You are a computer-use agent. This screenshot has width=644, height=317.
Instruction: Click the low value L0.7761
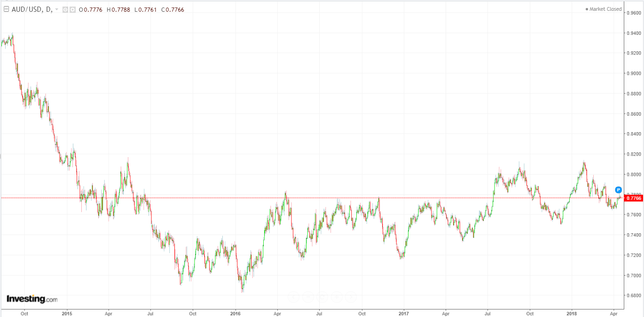tap(146, 9)
